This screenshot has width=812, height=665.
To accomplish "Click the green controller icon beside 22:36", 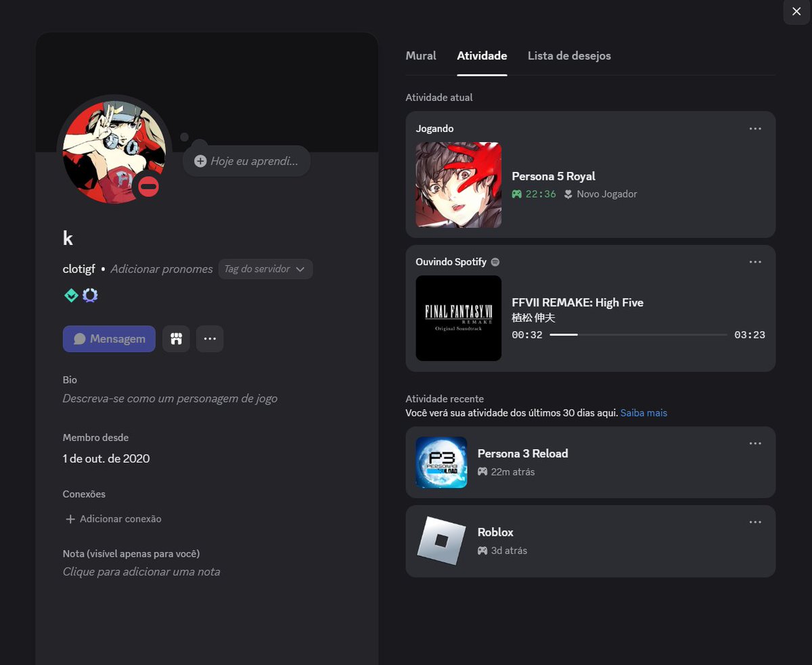I will (517, 194).
